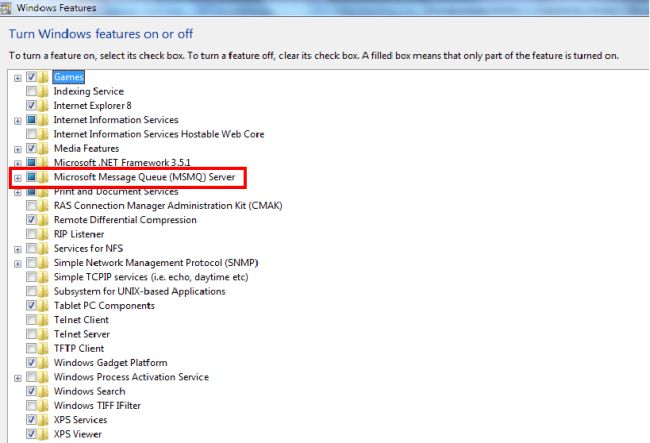650x443 pixels.
Task: Select the Media Features label
Action: tap(87, 148)
